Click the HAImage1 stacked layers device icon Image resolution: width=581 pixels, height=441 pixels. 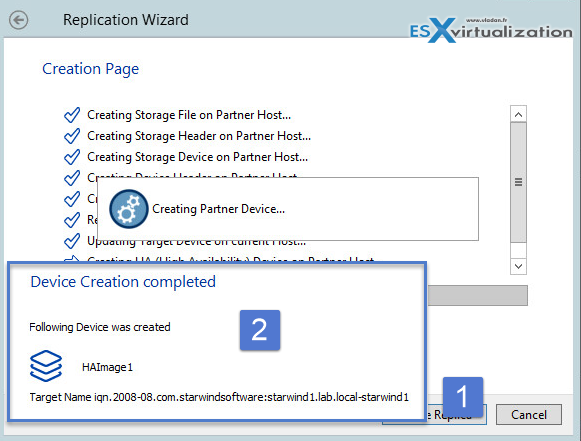(x=46, y=366)
